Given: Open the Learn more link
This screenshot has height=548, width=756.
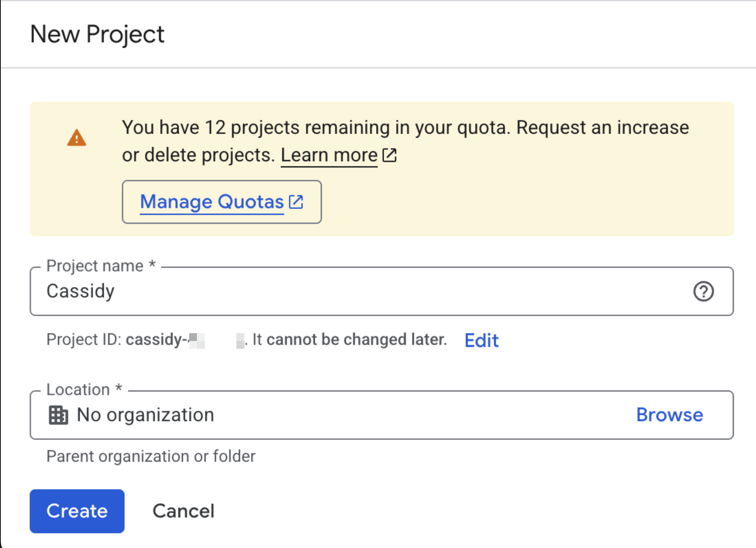Looking at the screenshot, I should pyautogui.click(x=329, y=155).
